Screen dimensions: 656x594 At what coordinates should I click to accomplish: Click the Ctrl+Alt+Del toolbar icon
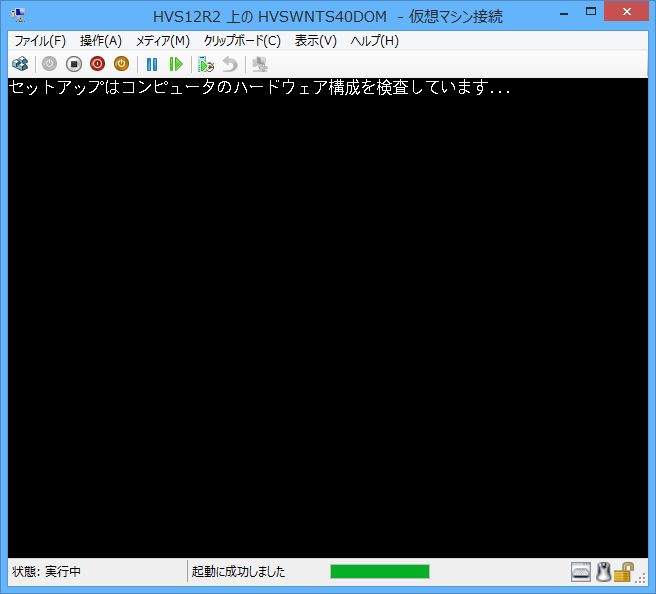coord(20,64)
